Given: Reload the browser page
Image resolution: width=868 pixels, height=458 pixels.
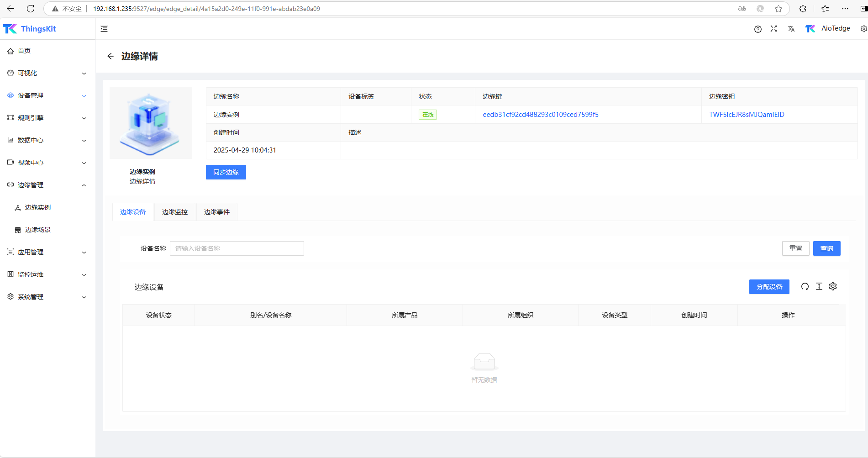Looking at the screenshot, I should [31, 9].
